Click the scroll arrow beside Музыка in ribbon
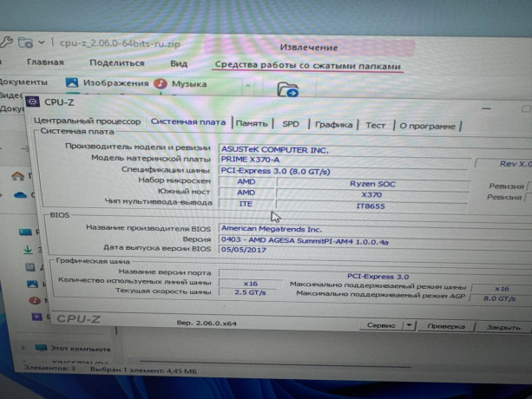The height and width of the screenshot is (399, 532). pyautogui.click(x=248, y=85)
